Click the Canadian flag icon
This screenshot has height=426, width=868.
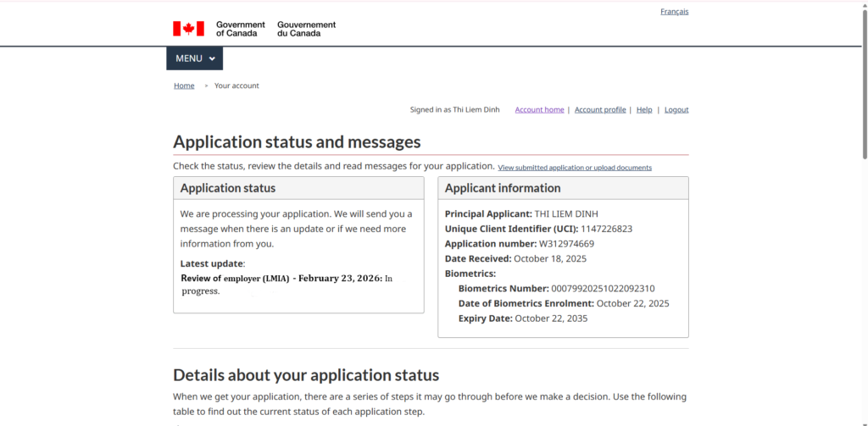(x=188, y=29)
